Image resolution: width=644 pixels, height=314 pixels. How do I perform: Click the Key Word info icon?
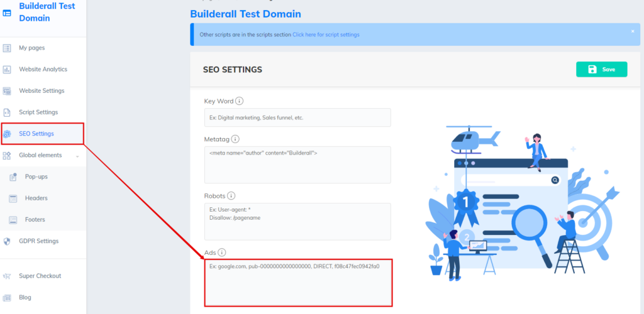240,101
